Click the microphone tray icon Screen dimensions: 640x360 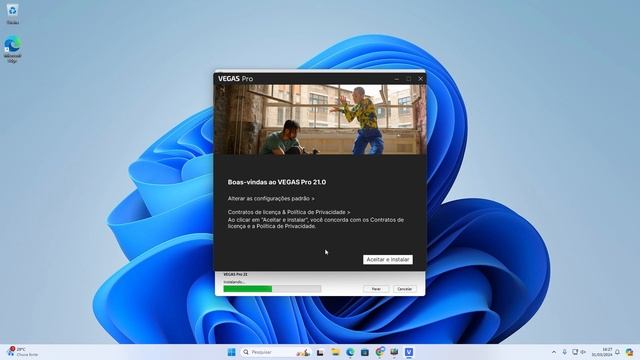[x=564, y=352]
